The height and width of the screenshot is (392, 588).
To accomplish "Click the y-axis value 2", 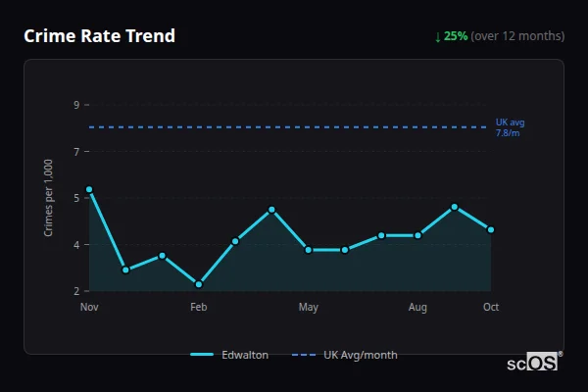I will pyautogui.click(x=76, y=291).
